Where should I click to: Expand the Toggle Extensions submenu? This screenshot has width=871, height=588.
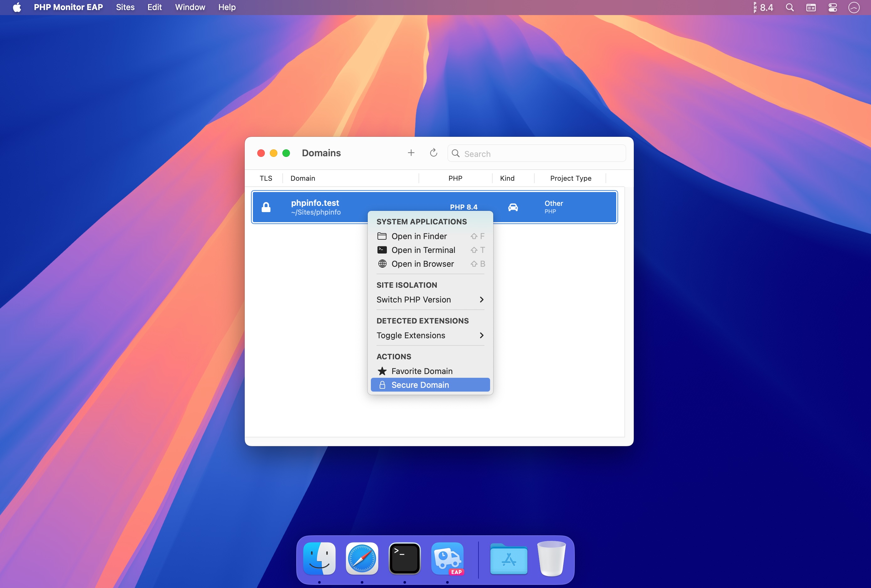coord(430,335)
